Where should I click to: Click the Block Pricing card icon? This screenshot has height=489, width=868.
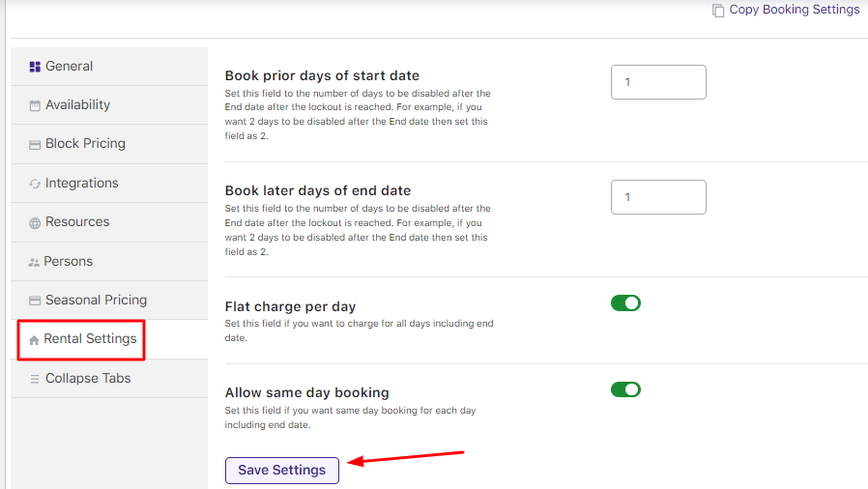pyautogui.click(x=35, y=145)
